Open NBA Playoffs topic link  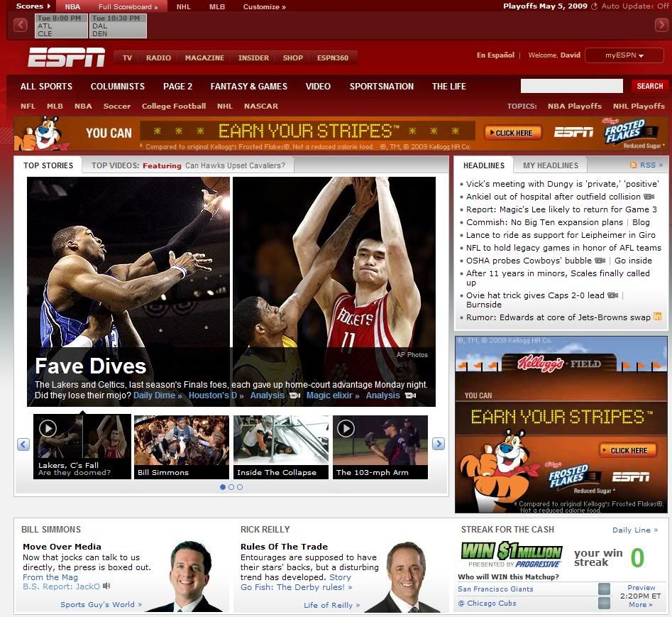coord(574,106)
